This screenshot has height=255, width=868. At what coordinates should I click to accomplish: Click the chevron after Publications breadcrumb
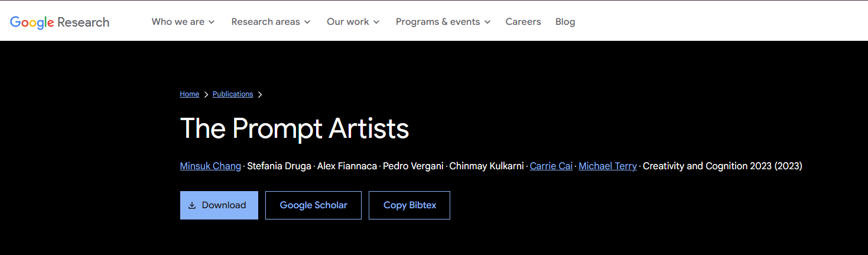pos(260,94)
